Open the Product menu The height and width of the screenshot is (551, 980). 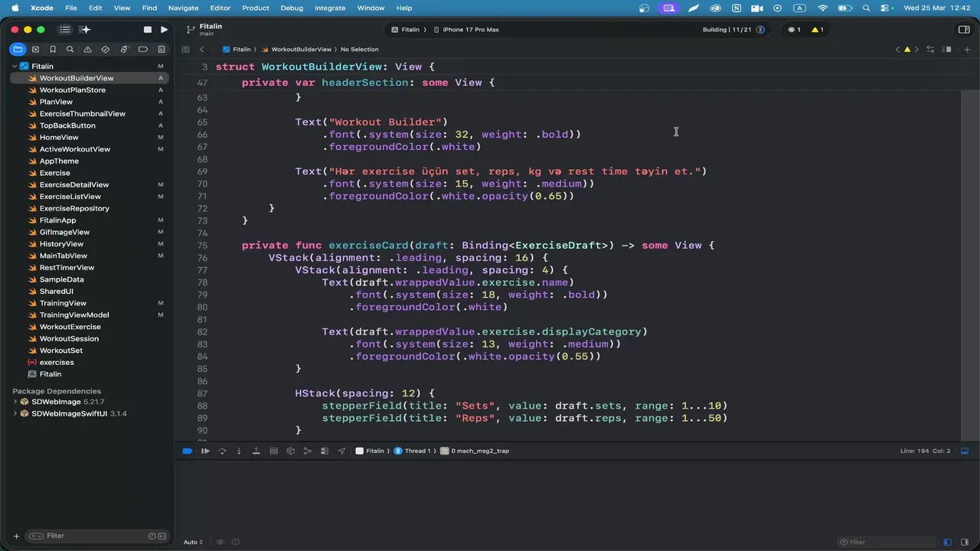255,8
